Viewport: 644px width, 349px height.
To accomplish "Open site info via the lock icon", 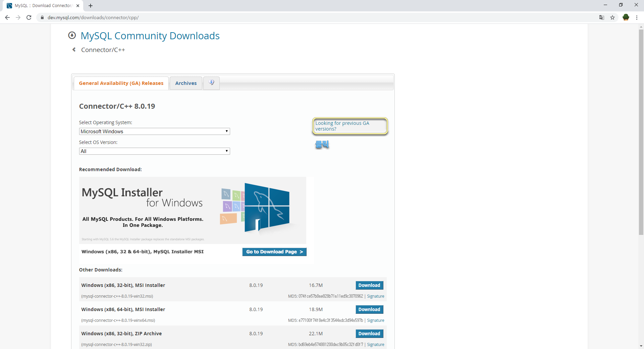I will click(x=42, y=17).
